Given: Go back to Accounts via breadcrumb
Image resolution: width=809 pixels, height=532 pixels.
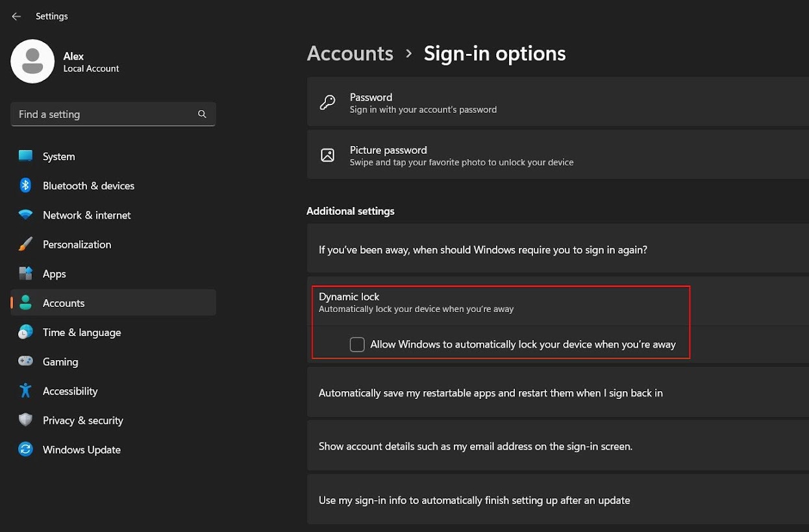Looking at the screenshot, I should (x=350, y=53).
